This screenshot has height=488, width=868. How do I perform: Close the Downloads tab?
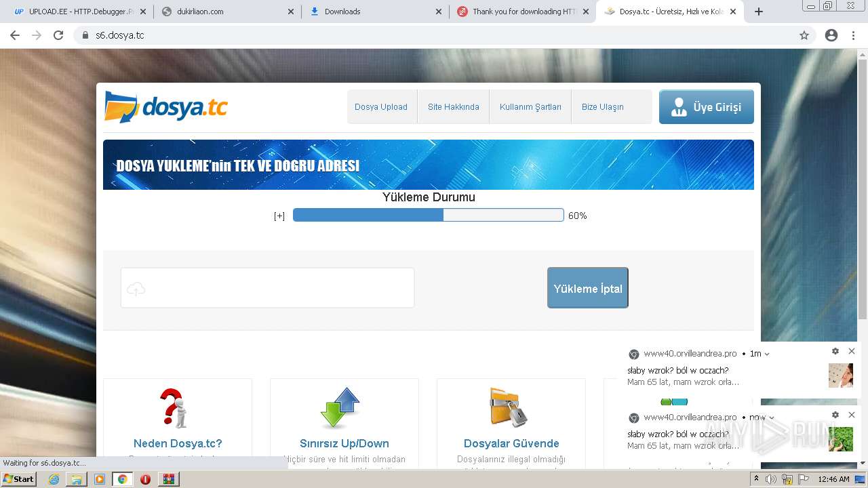coord(439,12)
